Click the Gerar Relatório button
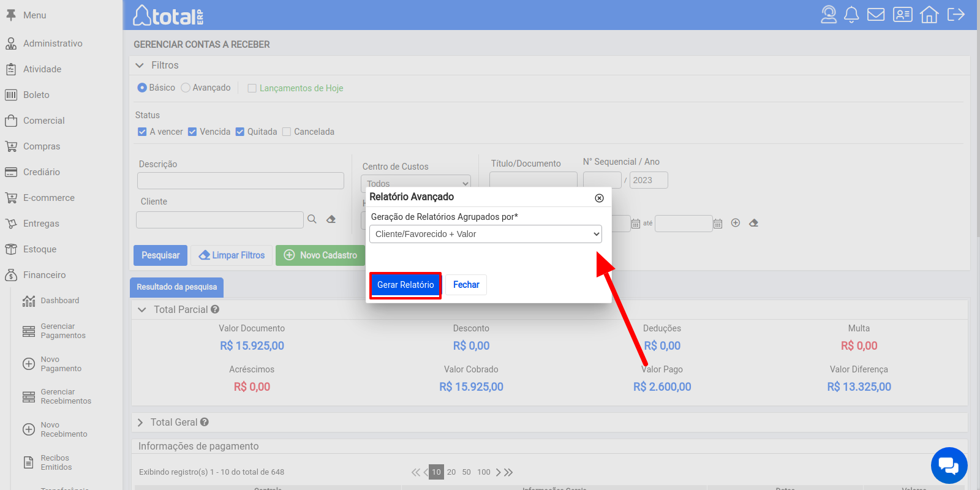This screenshot has height=490, width=980. [405, 285]
